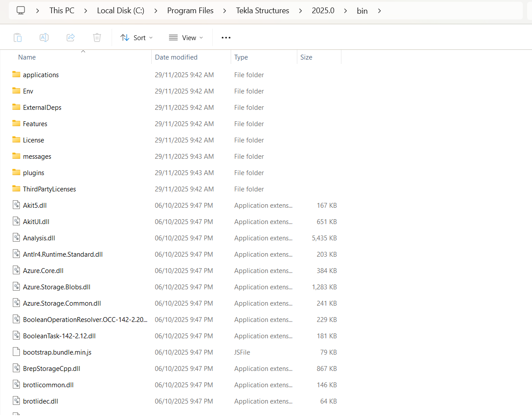Select the ThirdPartyLicenses folder
Screen dimensions: 532x419
coord(49,189)
